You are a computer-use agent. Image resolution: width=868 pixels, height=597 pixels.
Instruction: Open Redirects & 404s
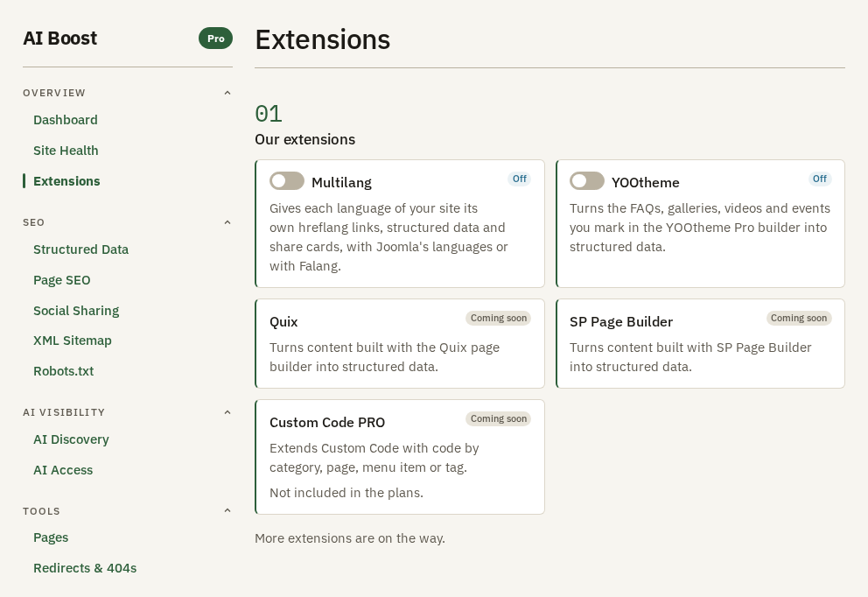pos(85,568)
